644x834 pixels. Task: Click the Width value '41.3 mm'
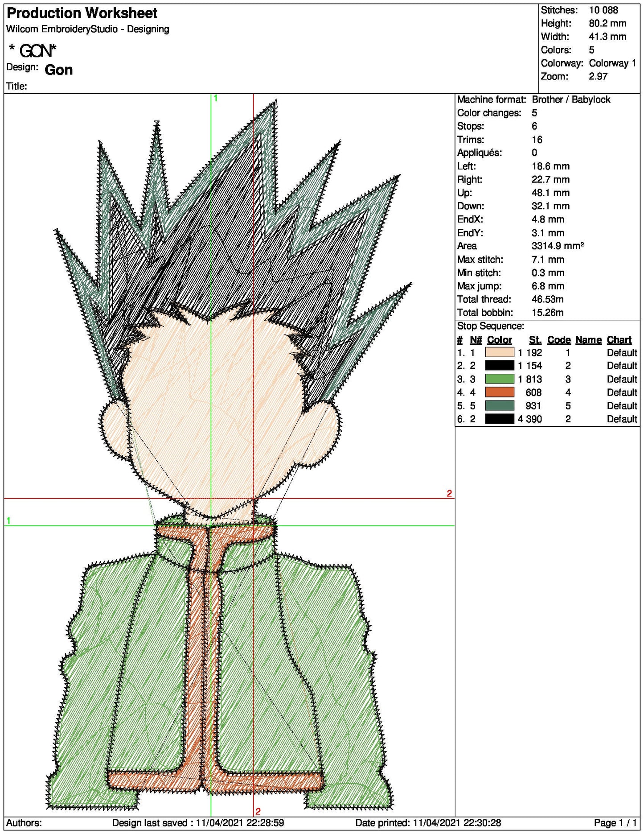607,37
